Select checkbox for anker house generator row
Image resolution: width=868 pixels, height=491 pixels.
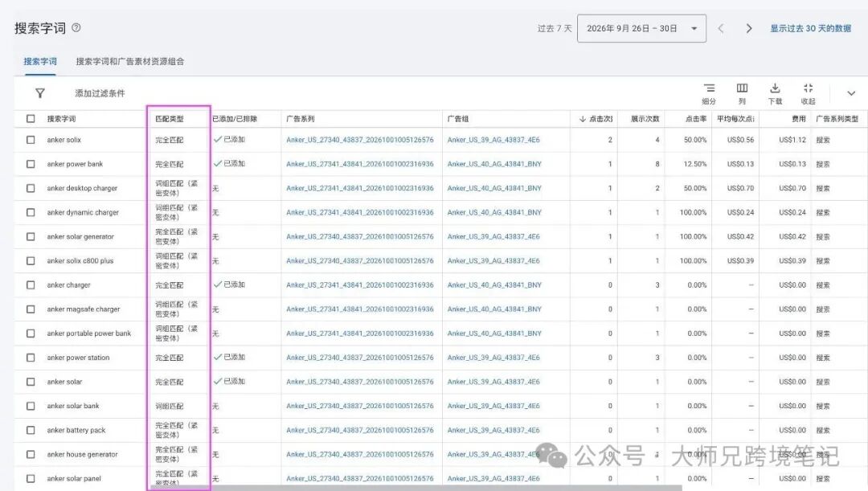(x=31, y=455)
